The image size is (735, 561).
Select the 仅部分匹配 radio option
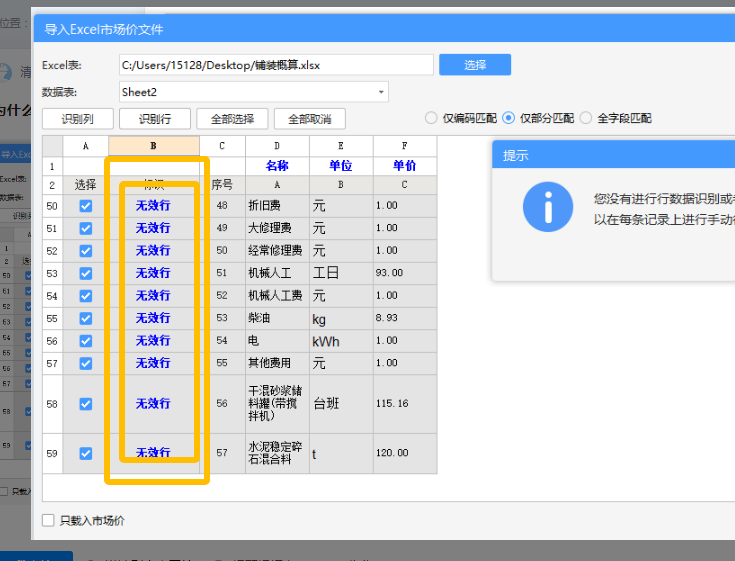pyautogui.click(x=508, y=118)
